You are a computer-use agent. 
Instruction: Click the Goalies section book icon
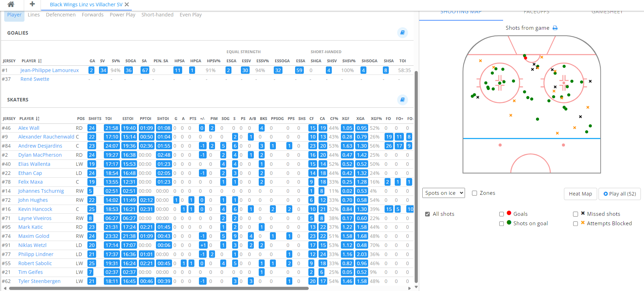pos(402,33)
